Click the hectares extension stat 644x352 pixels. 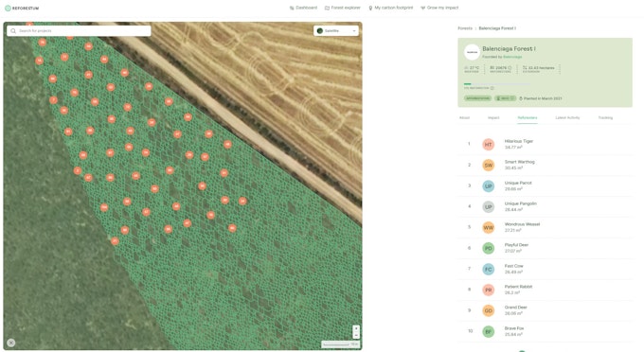539,69
